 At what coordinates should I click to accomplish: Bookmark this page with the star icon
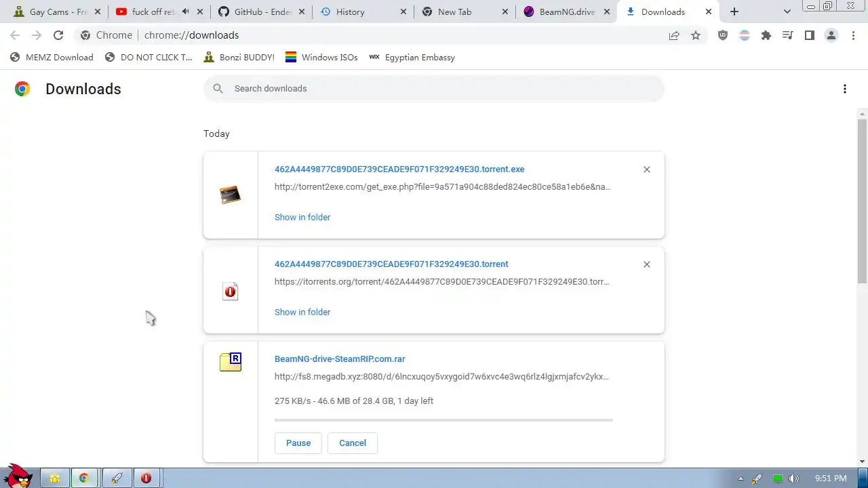click(x=696, y=35)
